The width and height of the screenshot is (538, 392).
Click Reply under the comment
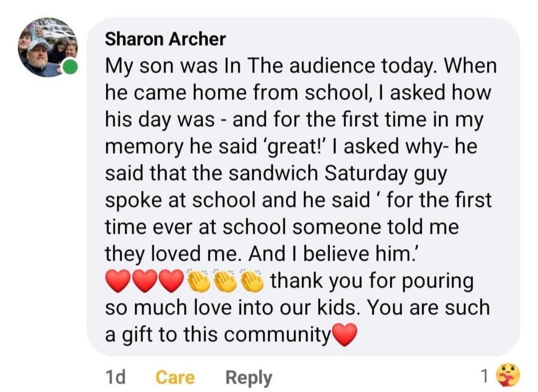coord(249,377)
